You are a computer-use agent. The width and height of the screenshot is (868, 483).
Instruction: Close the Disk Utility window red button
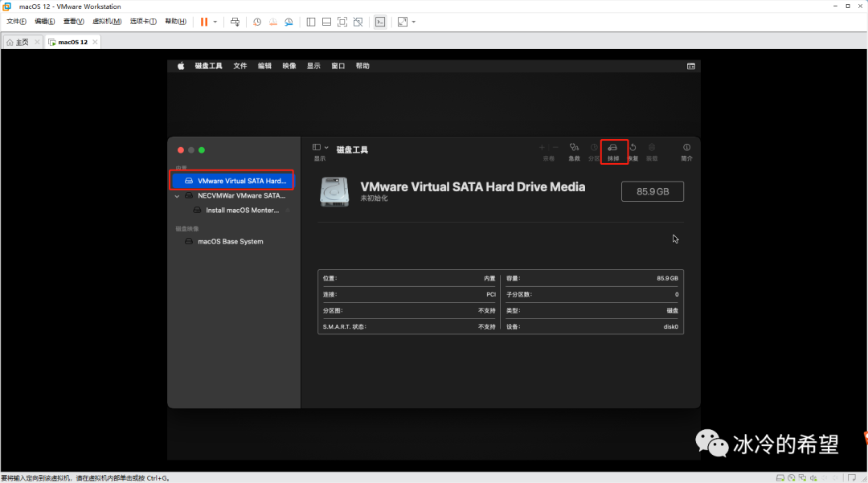pyautogui.click(x=181, y=150)
